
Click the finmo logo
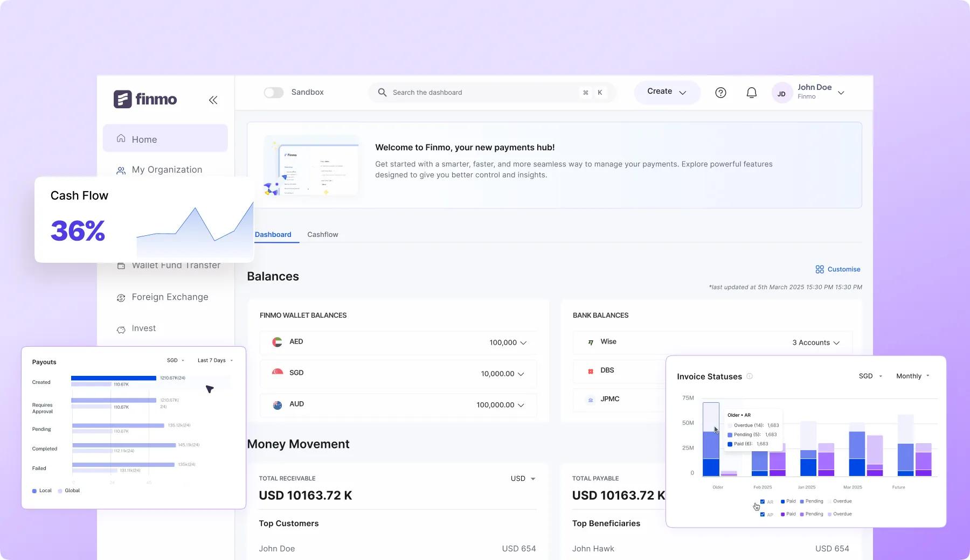pyautogui.click(x=145, y=99)
